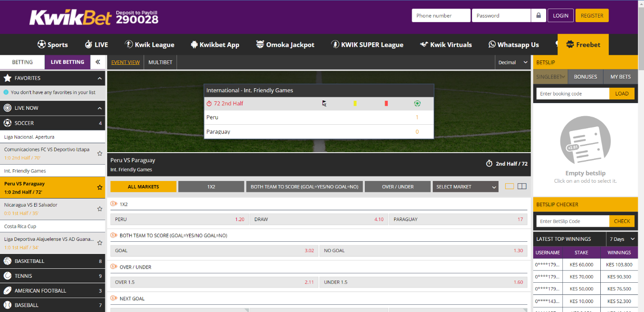
Task: Star the Comunicaciones FC VS Deportivo Iztapa match
Action: click(100, 154)
